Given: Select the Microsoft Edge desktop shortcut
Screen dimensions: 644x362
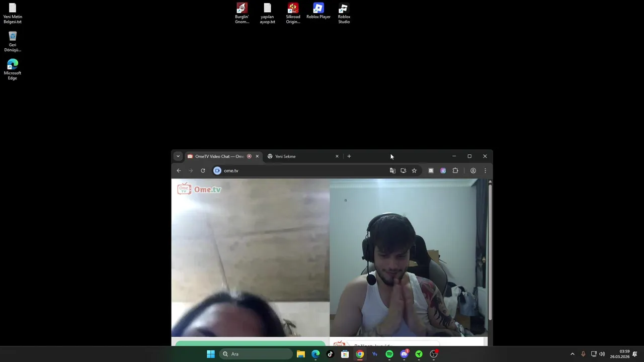Looking at the screenshot, I should [x=13, y=70].
